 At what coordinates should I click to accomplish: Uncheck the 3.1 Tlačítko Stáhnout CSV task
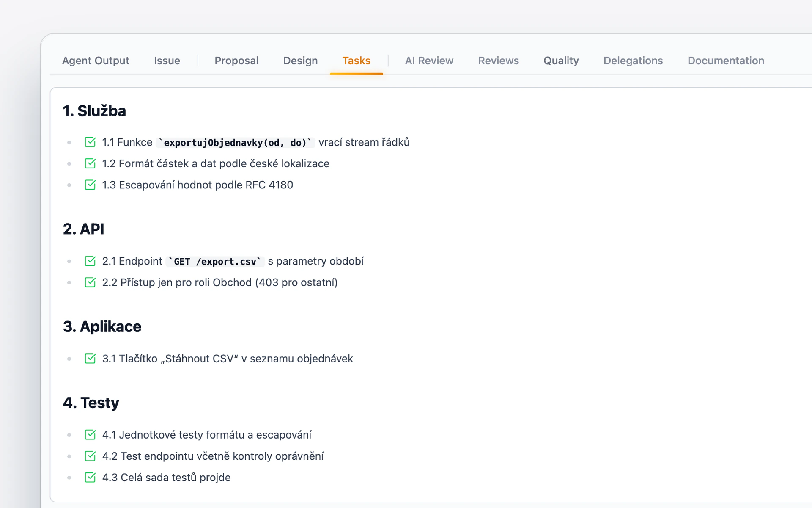click(90, 359)
